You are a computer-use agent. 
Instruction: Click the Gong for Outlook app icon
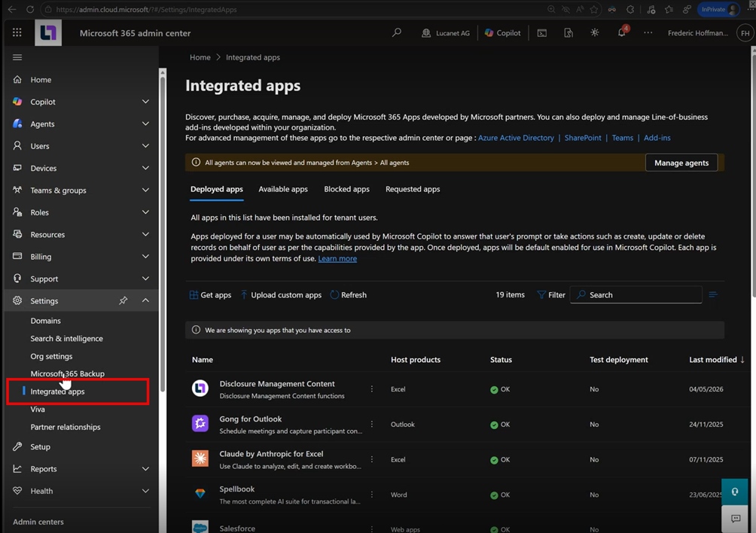tap(200, 424)
